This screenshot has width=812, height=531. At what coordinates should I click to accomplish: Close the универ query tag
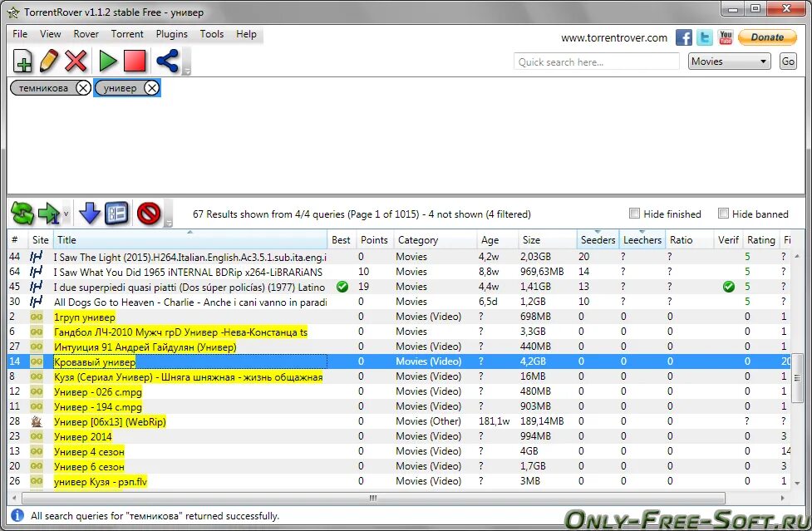151,88
